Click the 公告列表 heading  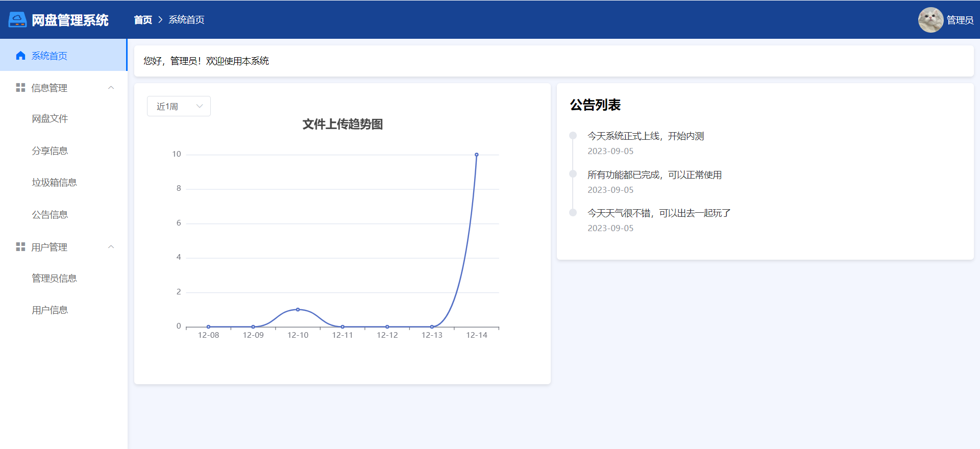click(595, 105)
